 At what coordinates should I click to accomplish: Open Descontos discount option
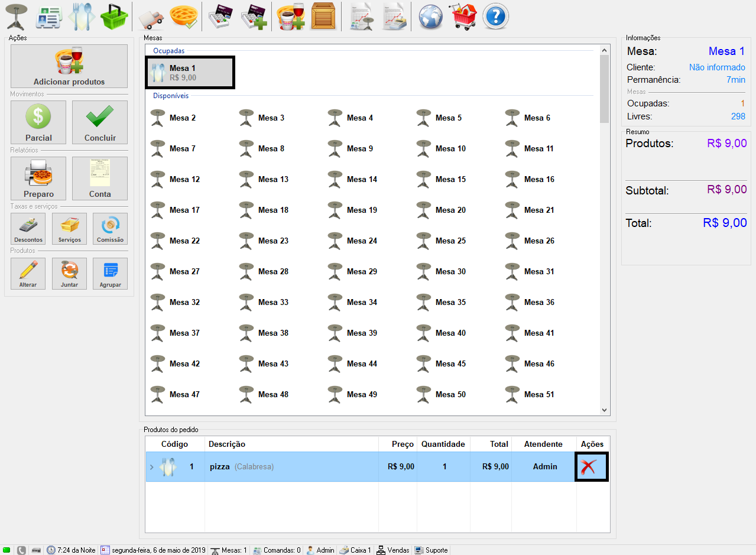28,229
